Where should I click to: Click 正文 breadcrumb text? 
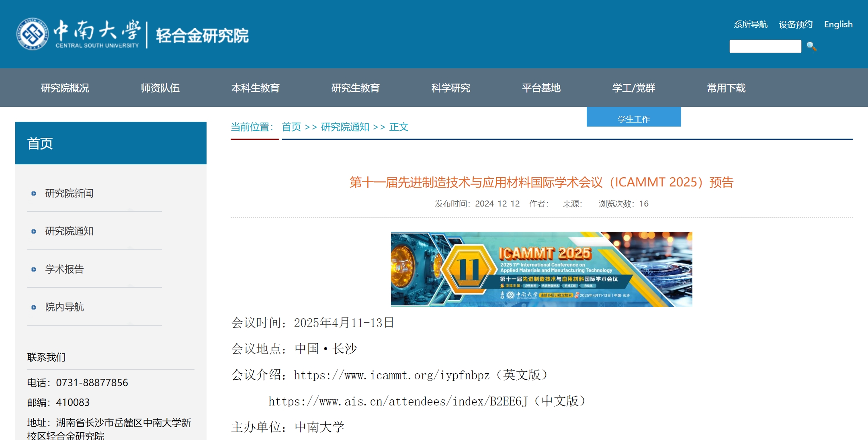[399, 127]
